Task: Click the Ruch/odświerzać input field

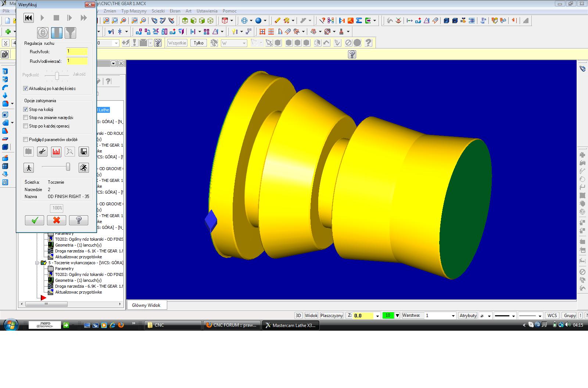Action: [x=77, y=61]
